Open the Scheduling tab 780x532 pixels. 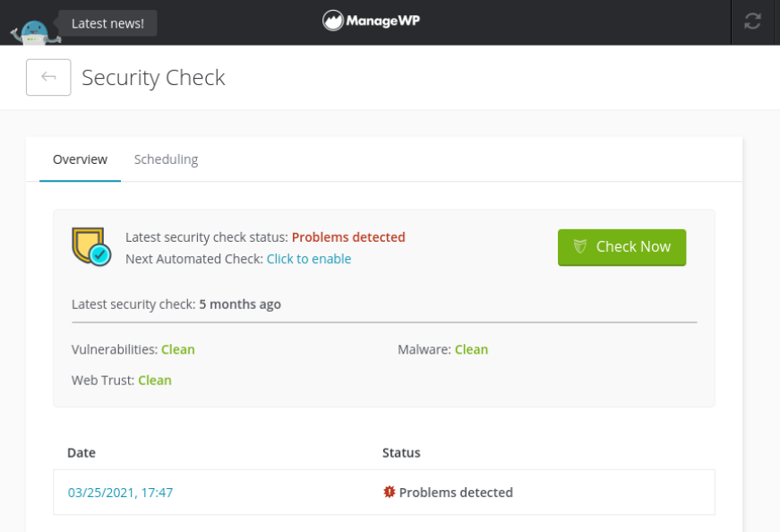(x=166, y=159)
